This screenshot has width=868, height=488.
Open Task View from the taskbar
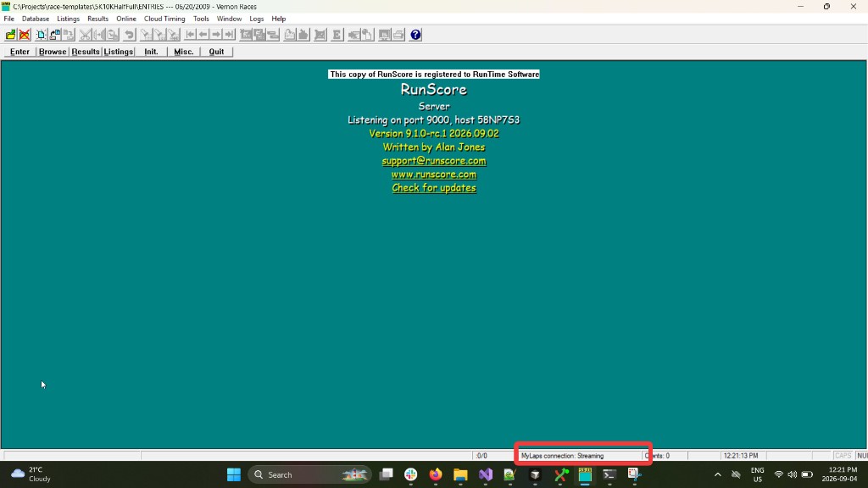coord(386,474)
